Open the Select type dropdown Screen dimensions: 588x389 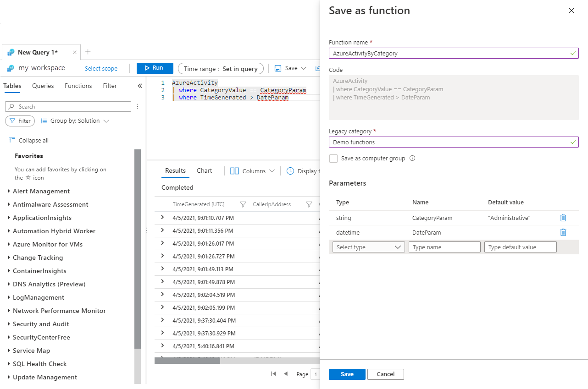368,247
